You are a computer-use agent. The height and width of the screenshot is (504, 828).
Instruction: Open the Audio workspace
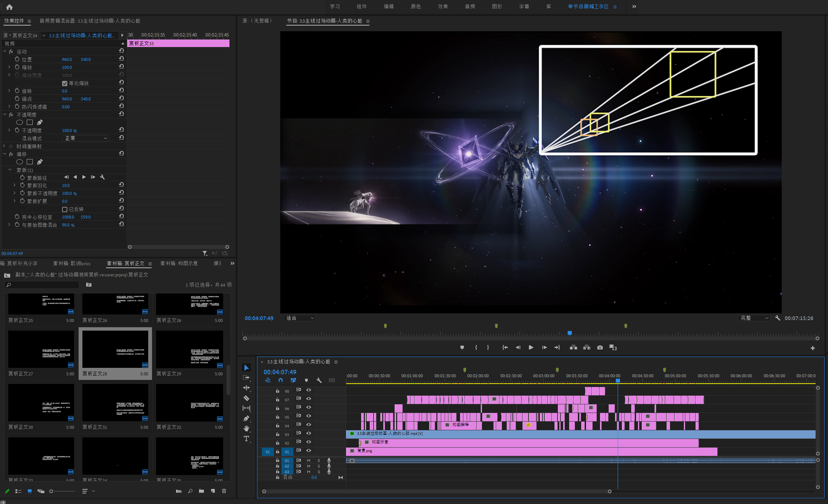point(470,6)
